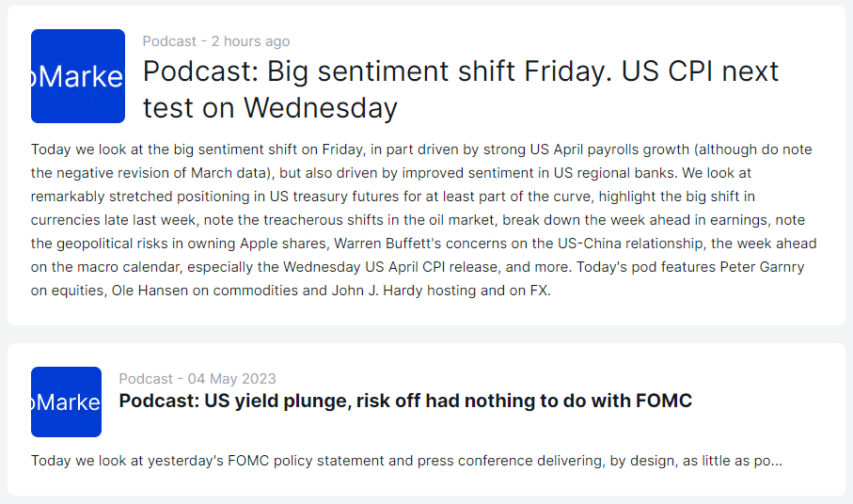This screenshot has width=853, height=504.
Task: Open the US yield plunge podcast headline
Action: click(405, 401)
